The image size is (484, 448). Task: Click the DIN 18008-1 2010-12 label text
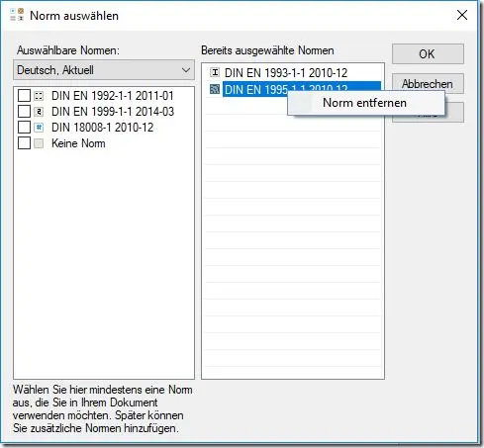103,128
